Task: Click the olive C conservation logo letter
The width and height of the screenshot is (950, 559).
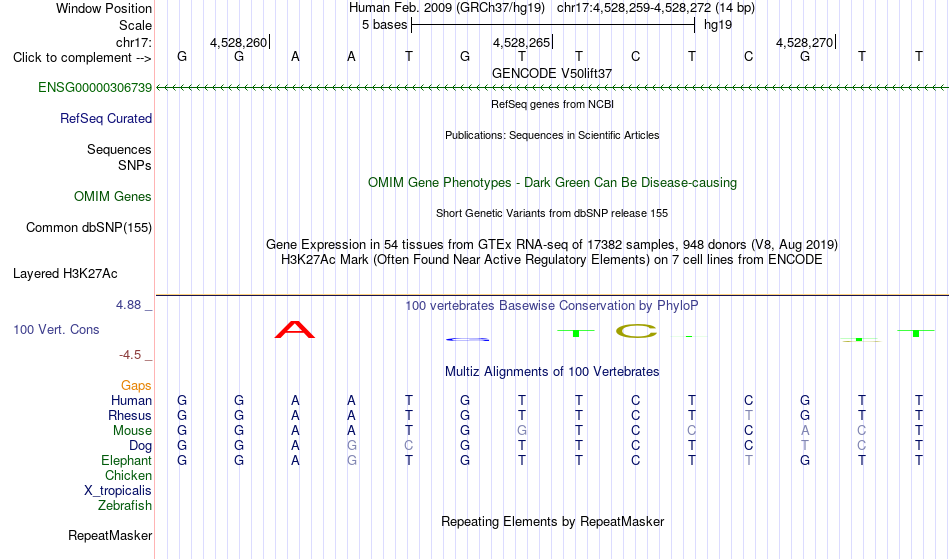Action: (636, 331)
